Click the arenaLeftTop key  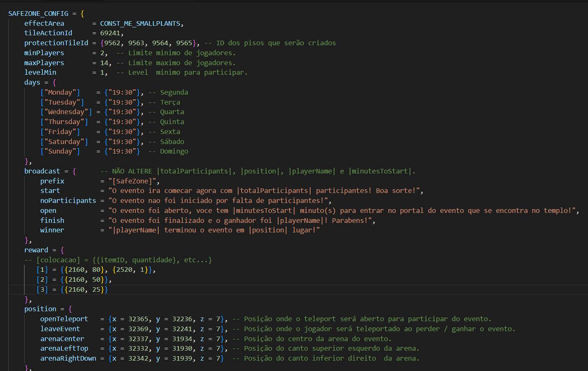pyautogui.click(x=64, y=349)
